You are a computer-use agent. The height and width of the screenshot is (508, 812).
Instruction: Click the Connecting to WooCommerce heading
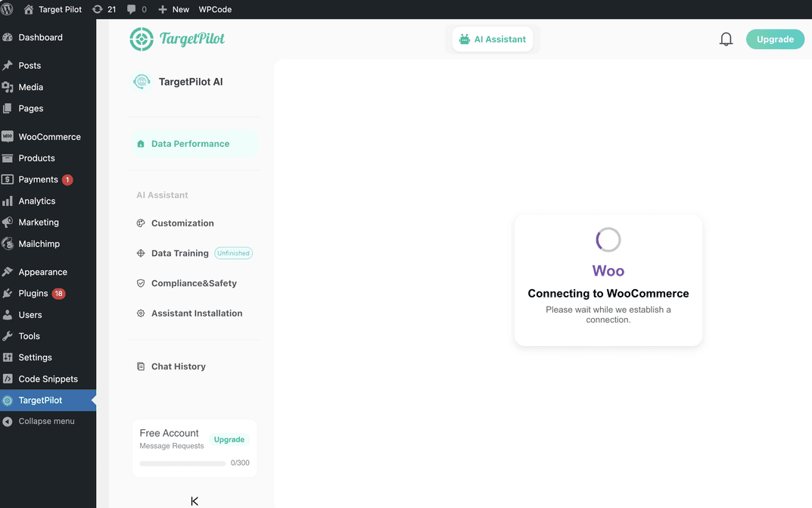click(x=608, y=294)
